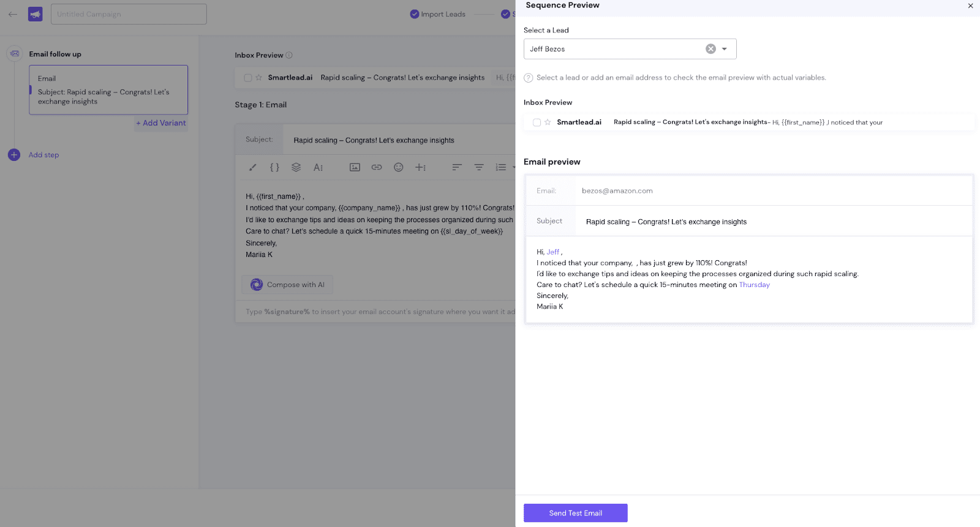980x527 pixels.
Task: Click the Stage 1: Email heading
Action: [x=261, y=105]
